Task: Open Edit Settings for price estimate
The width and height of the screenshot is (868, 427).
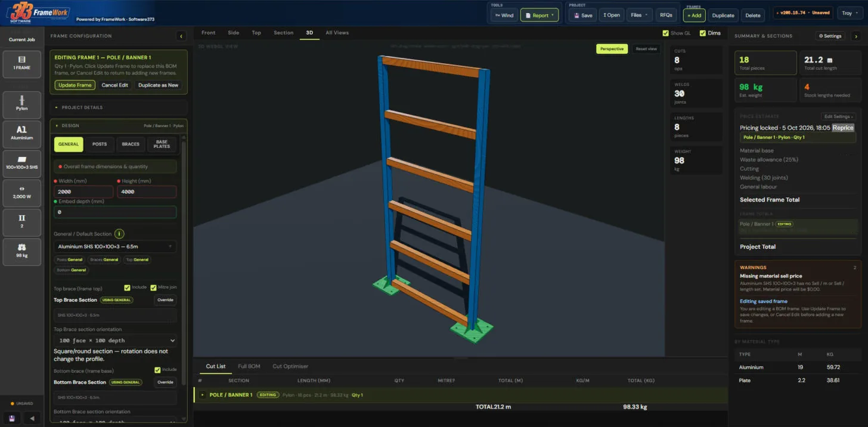Action: (839, 116)
